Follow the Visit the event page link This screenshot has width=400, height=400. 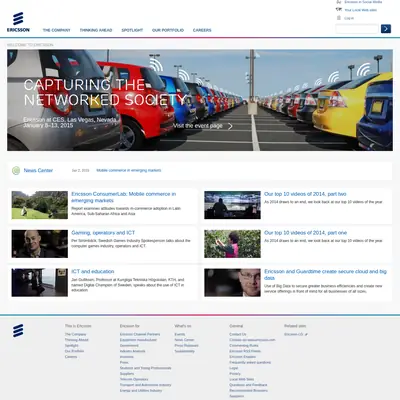click(198, 126)
